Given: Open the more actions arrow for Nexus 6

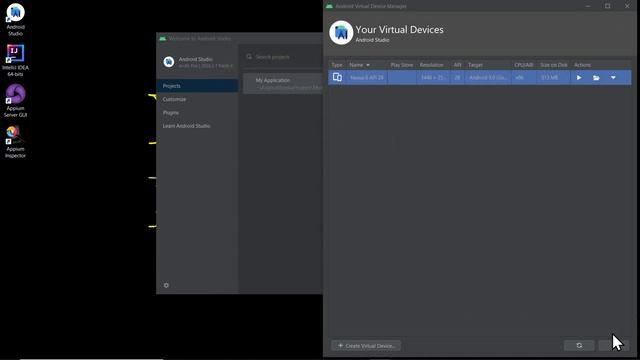Looking at the screenshot, I should click(613, 78).
